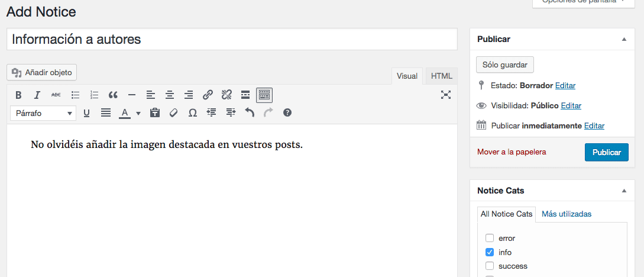Collapse the Notice Cats panel
This screenshot has height=277, width=644.
pos(624,191)
